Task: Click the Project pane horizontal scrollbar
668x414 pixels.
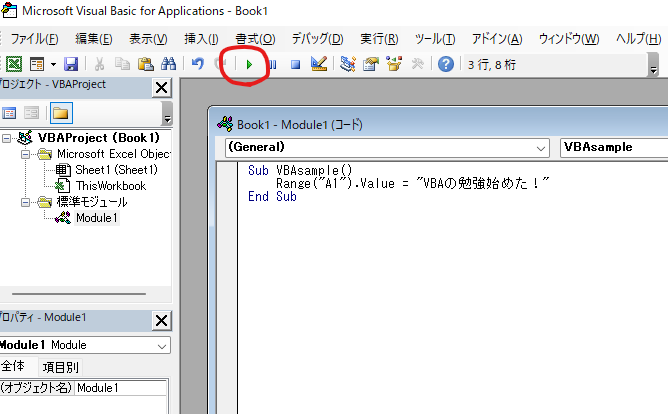Action: [x=79, y=294]
